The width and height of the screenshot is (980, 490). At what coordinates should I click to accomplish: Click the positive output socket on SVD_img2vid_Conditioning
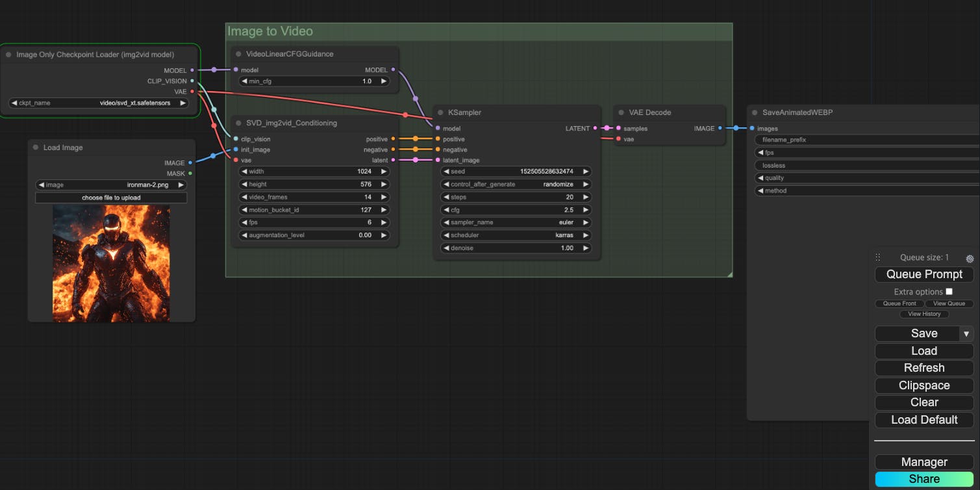click(393, 139)
